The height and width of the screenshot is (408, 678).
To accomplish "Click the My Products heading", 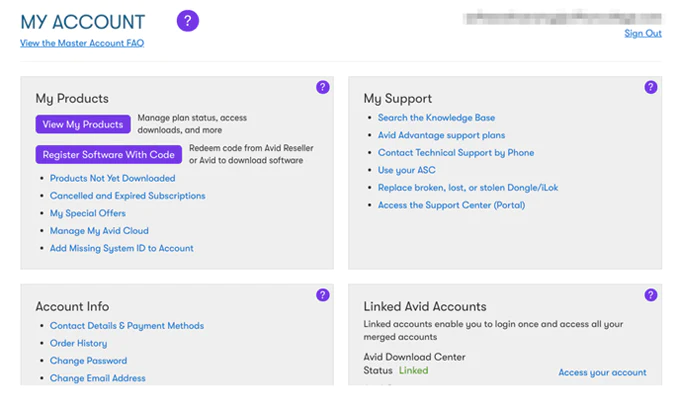I will coord(72,99).
